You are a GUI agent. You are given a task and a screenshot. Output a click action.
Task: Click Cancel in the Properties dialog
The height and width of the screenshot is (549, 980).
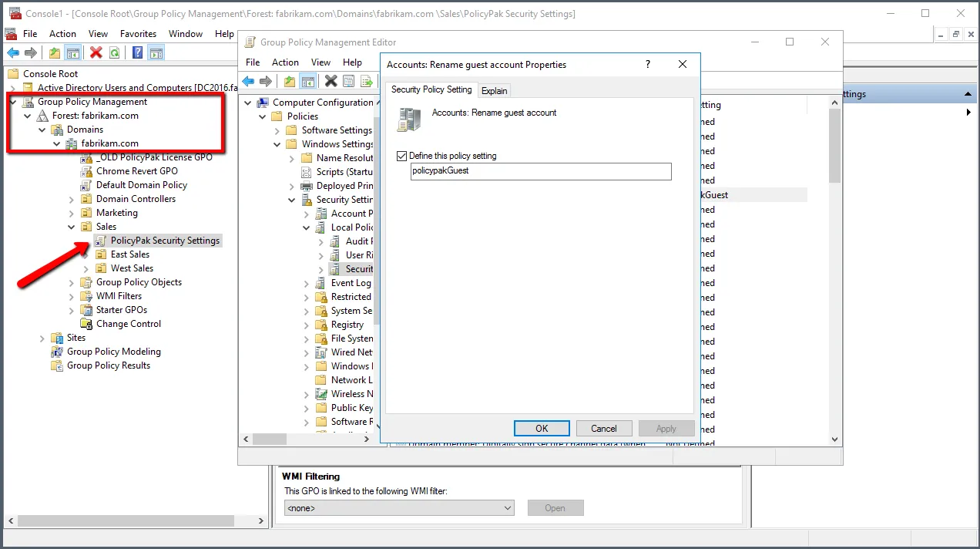603,429
